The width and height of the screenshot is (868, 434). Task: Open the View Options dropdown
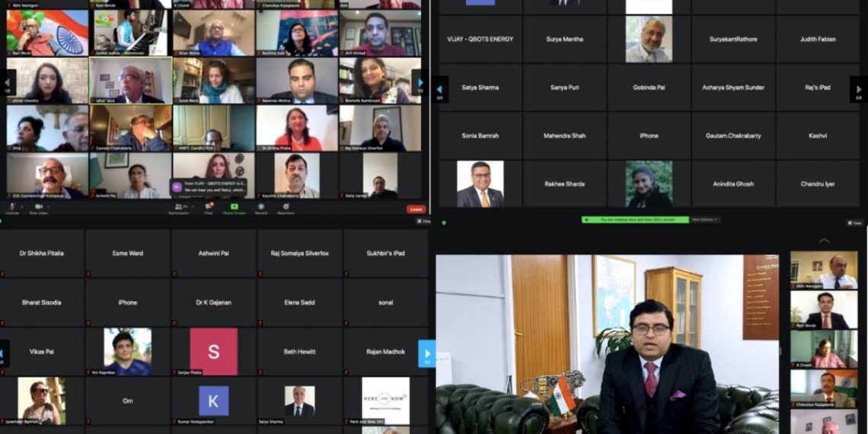tap(705, 220)
